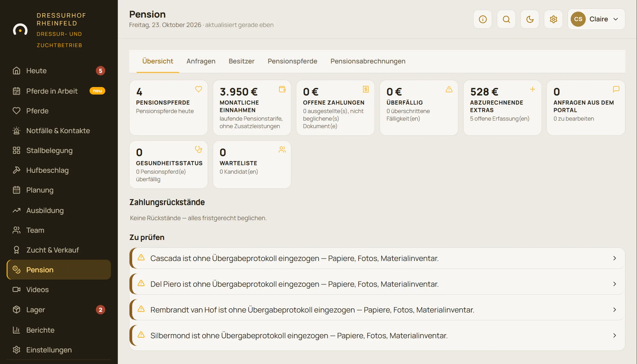The width and height of the screenshot is (637, 364).
Task: Open the Warteliste card
Action: (252, 164)
